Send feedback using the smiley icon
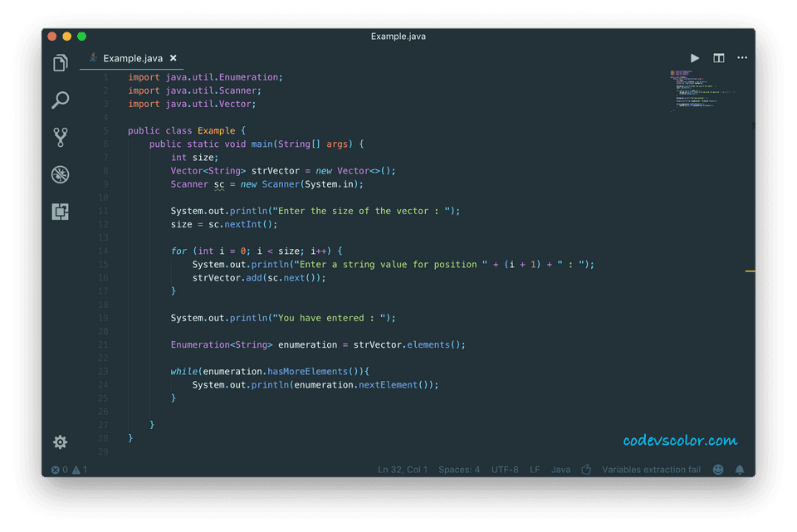The height and width of the screenshot is (532, 797). (x=717, y=469)
